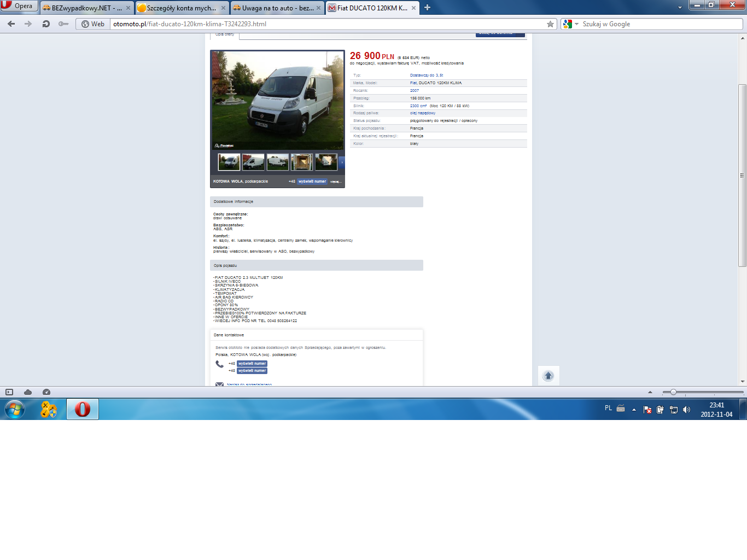This screenshot has width=747, height=560.
Task: Open the volume speaker icon
Action: tap(687, 409)
